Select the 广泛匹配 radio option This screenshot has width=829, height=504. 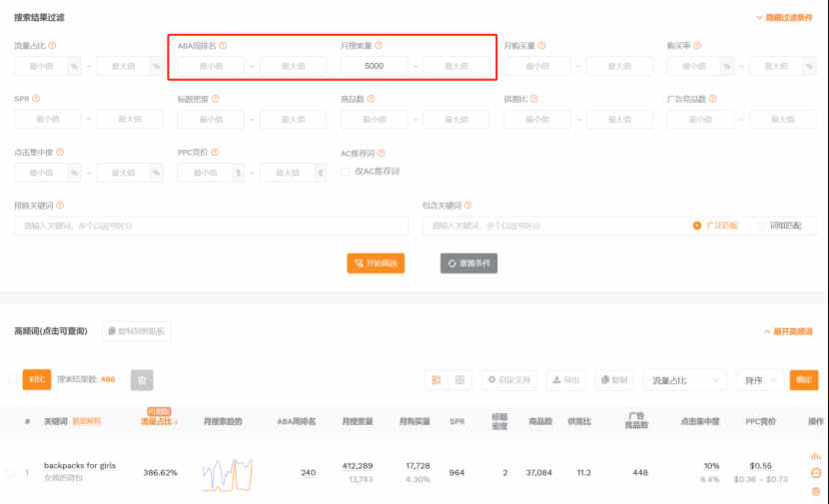click(x=697, y=226)
